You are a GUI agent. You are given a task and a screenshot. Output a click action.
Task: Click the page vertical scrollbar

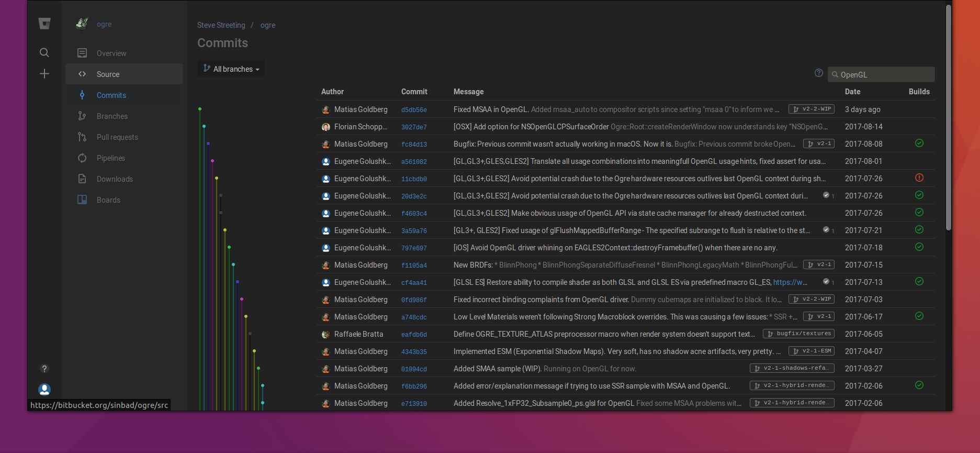(948, 117)
